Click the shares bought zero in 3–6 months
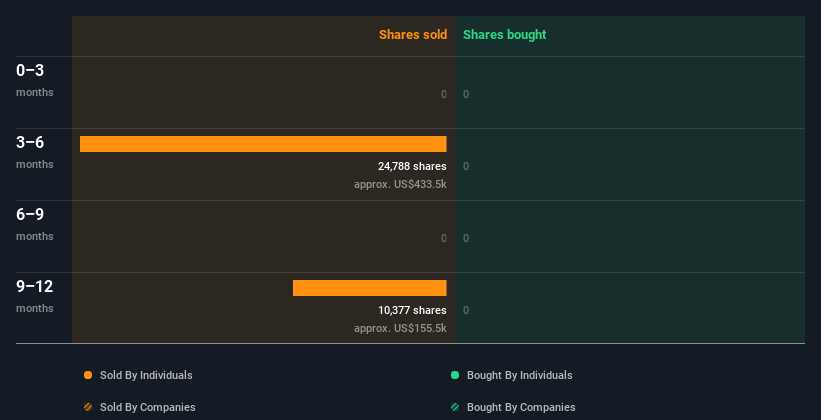 pos(466,167)
